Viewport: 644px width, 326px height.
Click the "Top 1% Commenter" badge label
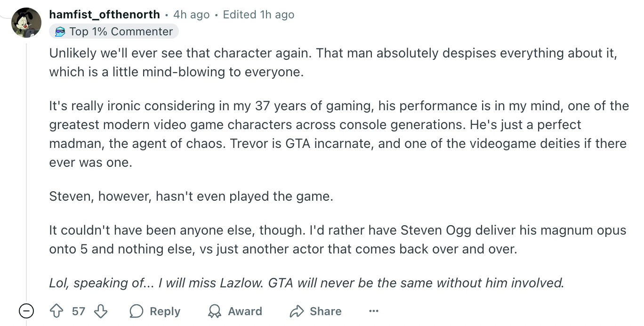pyautogui.click(x=121, y=32)
